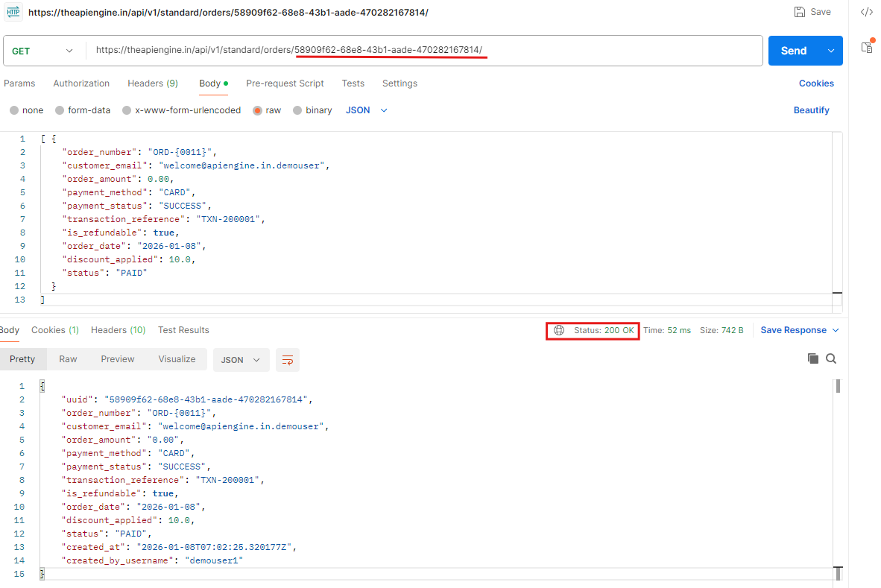This screenshot has width=881, height=588.
Task: Click the Save floppy disk icon
Action: pos(800,12)
